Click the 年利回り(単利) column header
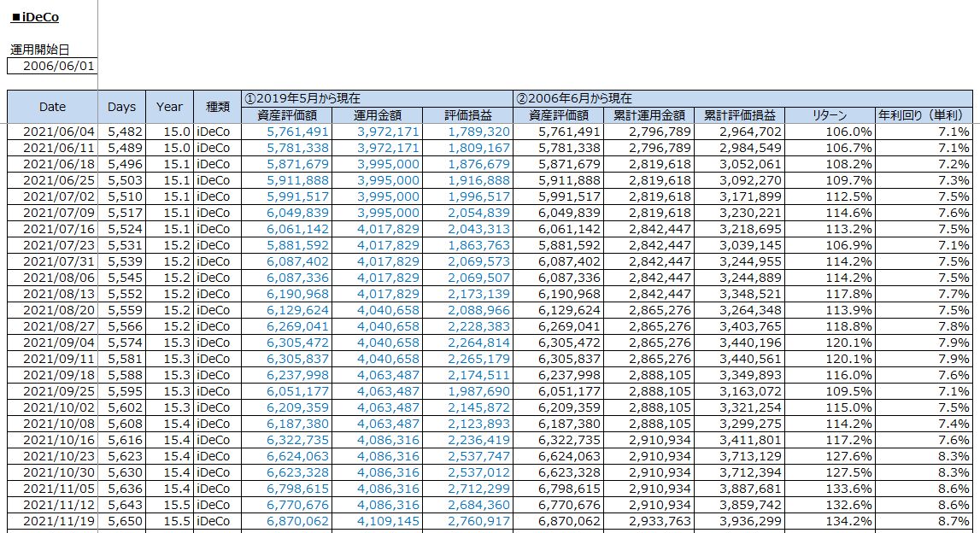 tap(924, 115)
